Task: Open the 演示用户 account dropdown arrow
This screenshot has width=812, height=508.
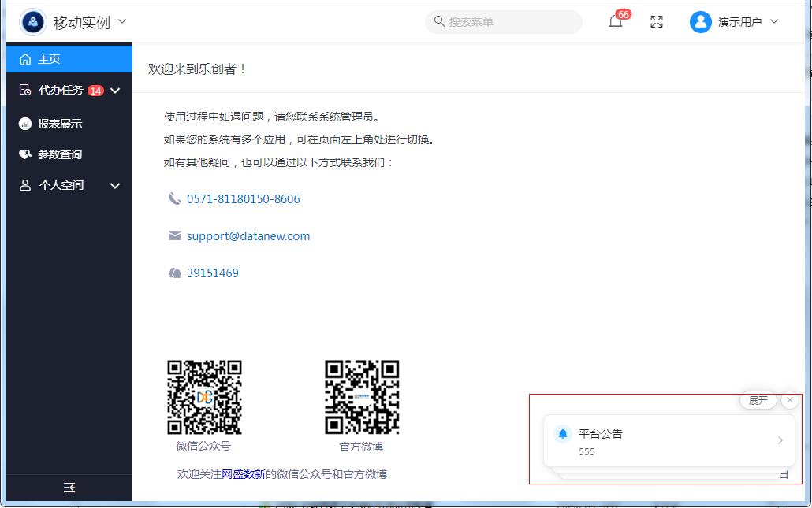Action: click(x=773, y=22)
